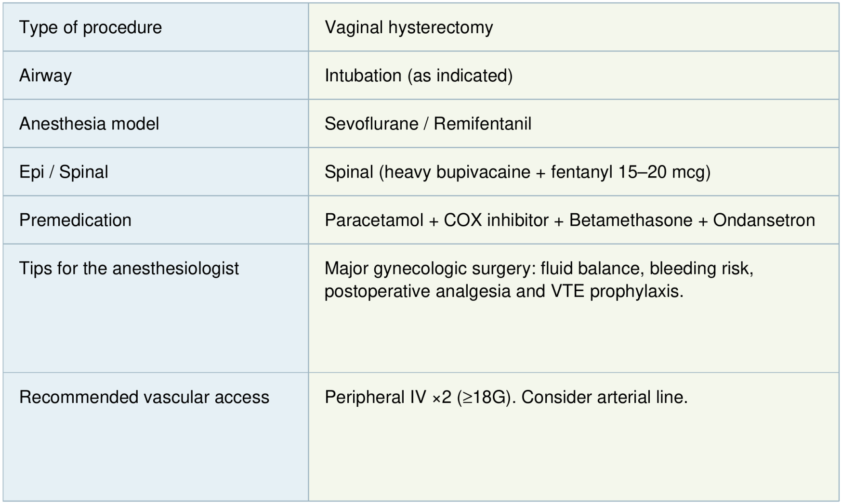Click the 'COX inhibitor' text
The image size is (842, 504).
[496, 220]
